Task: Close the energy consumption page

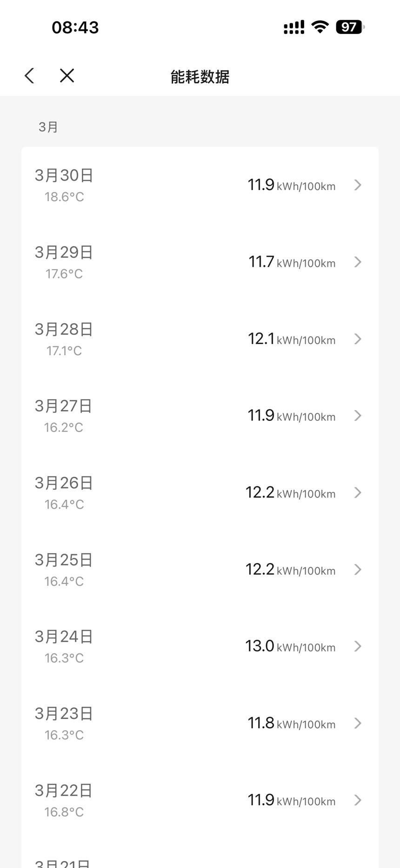Action: (x=67, y=75)
